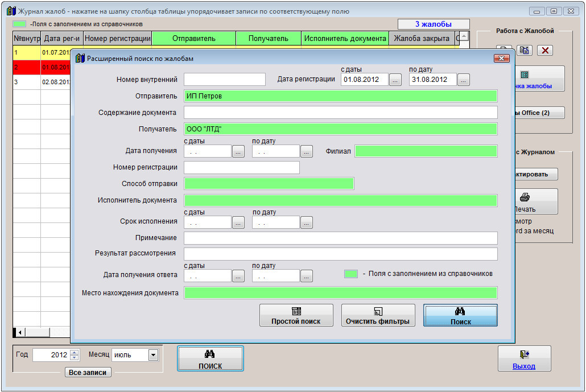Click Очистить фильтры to reset filters
The image size is (586, 392).
click(377, 315)
